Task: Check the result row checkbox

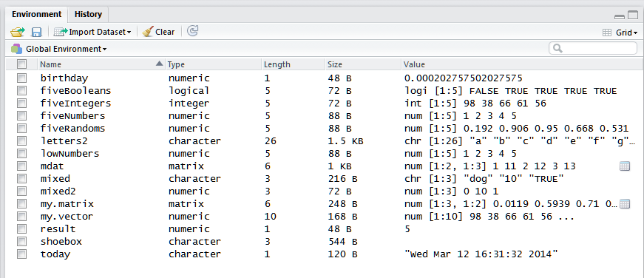Action: (x=21, y=228)
